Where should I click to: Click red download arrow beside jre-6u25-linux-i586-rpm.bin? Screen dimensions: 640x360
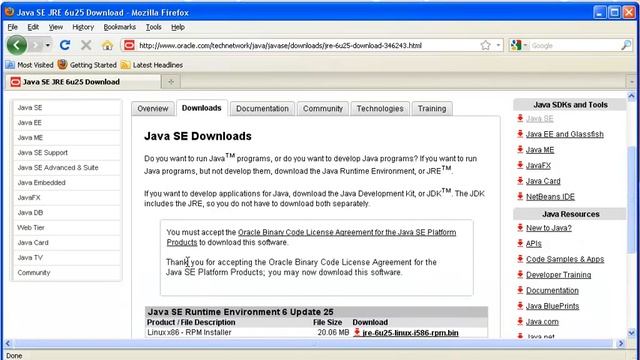357,332
